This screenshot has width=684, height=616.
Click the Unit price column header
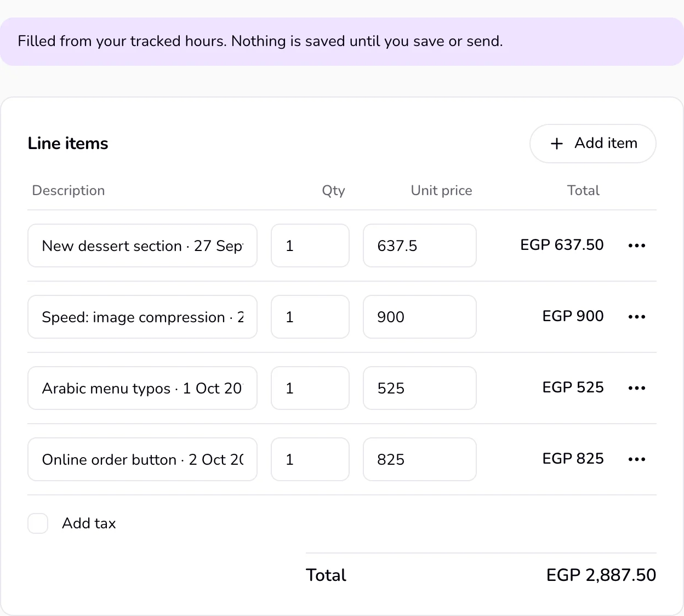point(441,190)
